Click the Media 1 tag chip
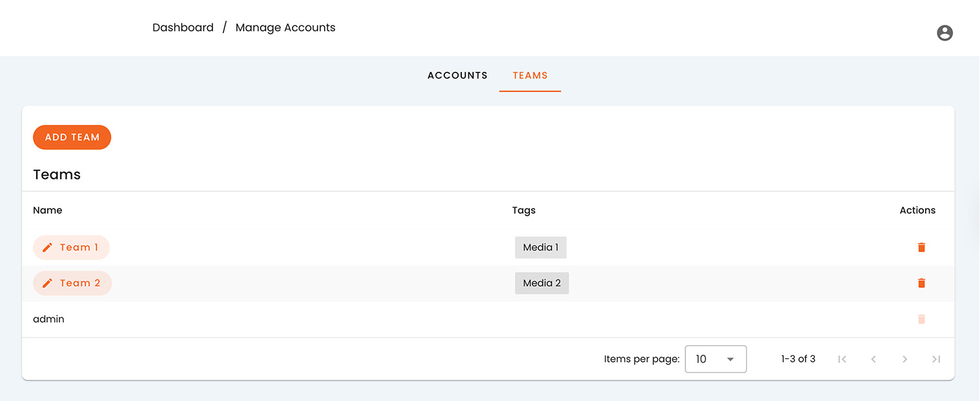The image size is (980, 401). click(540, 248)
